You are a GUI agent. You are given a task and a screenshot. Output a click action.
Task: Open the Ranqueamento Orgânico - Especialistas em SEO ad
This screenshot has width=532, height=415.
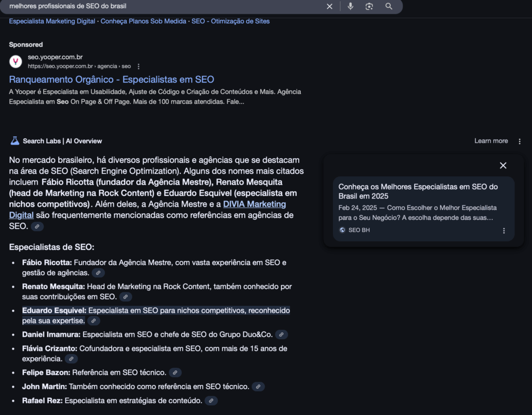pos(111,80)
